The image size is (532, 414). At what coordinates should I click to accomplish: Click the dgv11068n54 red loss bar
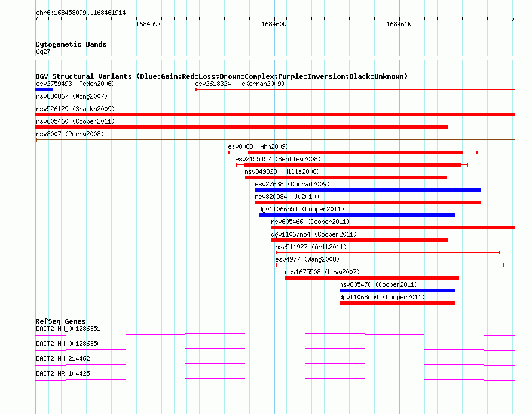[x=398, y=303]
